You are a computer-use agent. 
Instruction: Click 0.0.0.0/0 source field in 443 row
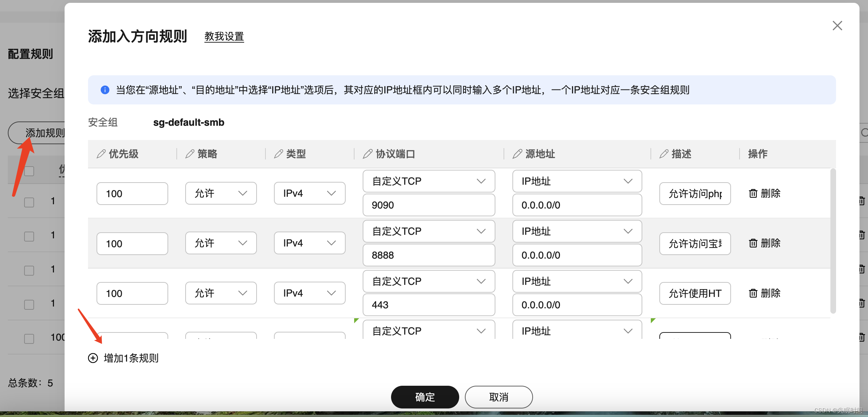577,305
